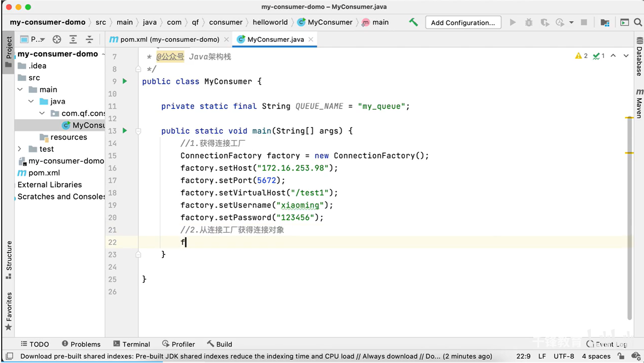Open the Terminal tool window tab

click(132, 344)
